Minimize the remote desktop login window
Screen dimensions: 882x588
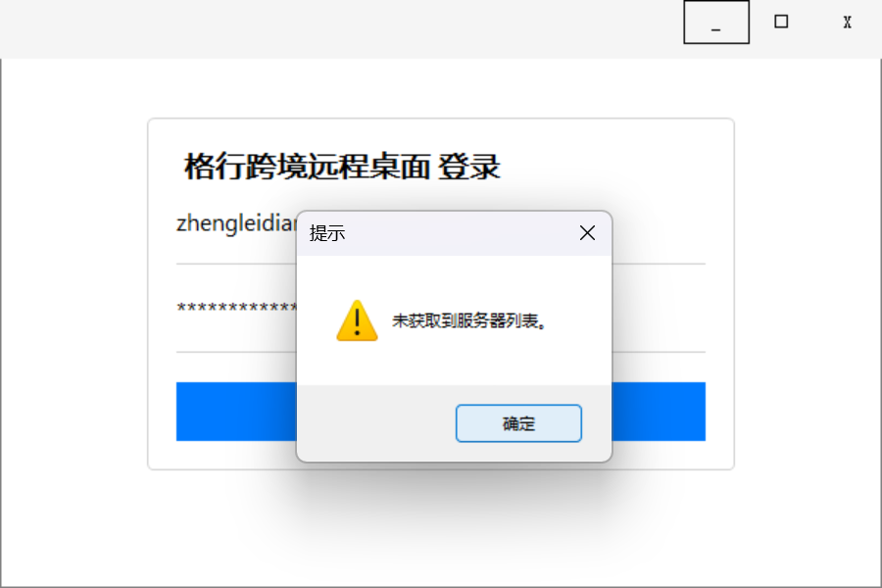(x=716, y=23)
